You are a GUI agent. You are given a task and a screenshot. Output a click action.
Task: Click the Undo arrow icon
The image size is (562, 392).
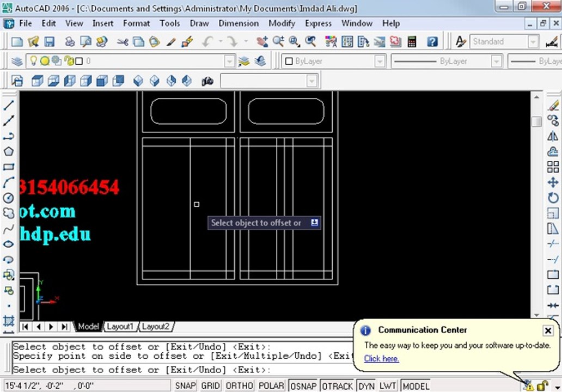pyautogui.click(x=208, y=41)
